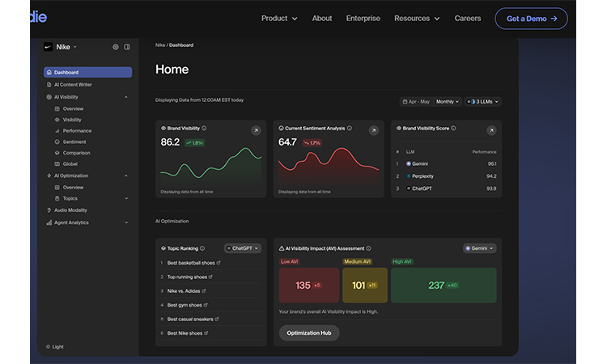Open the Enterprise navigation link

pyautogui.click(x=363, y=18)
